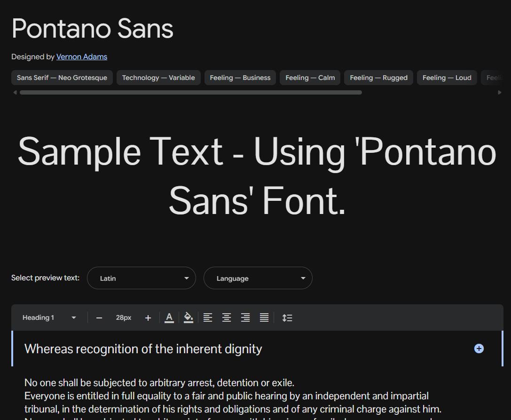Open line spacing options
Viewport: 511px width, 420px height.
[x=287, y=317]
